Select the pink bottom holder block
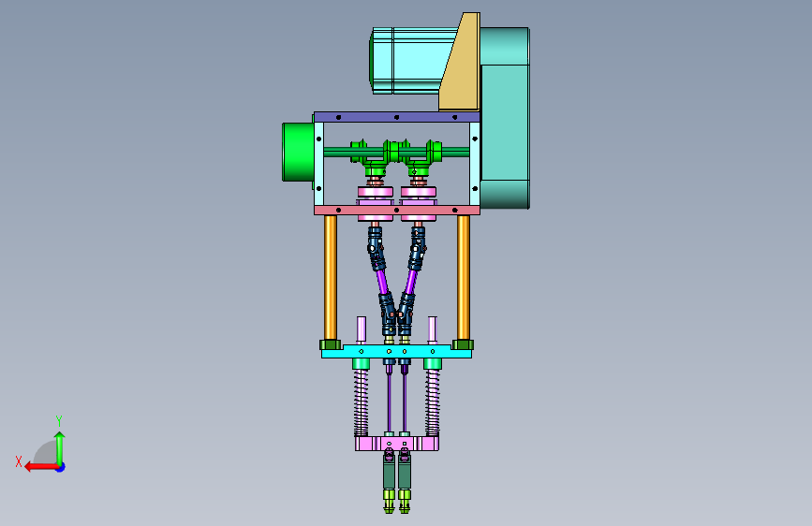 click(397, 444)
